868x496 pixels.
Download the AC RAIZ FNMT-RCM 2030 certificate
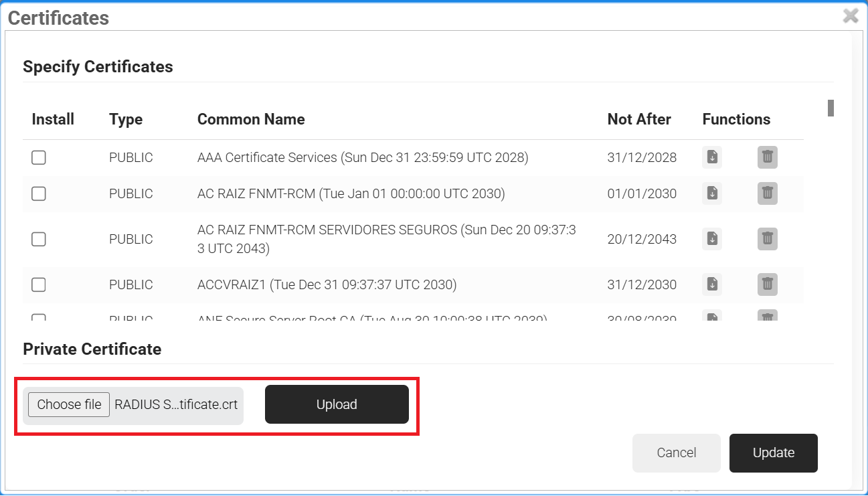(712, 193)
